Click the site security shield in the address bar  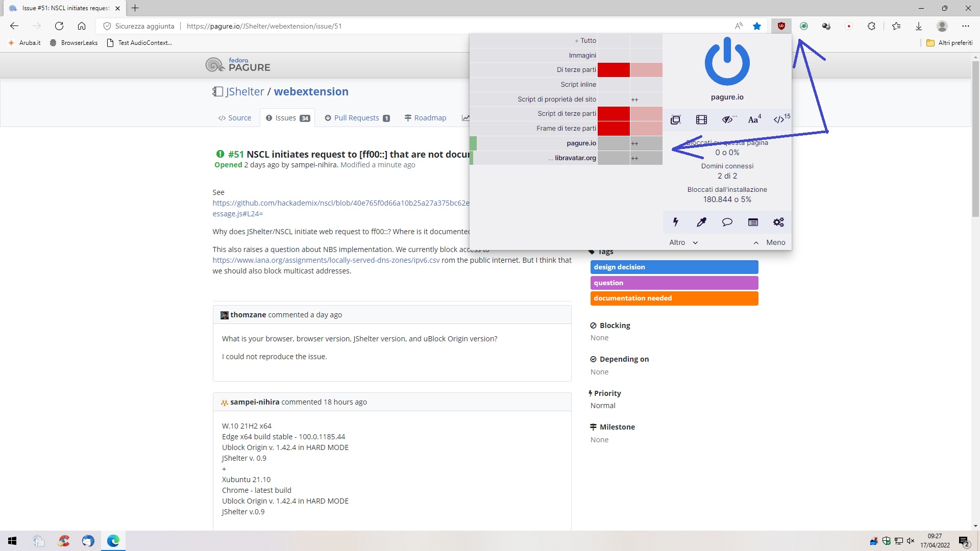click(107, 26)
